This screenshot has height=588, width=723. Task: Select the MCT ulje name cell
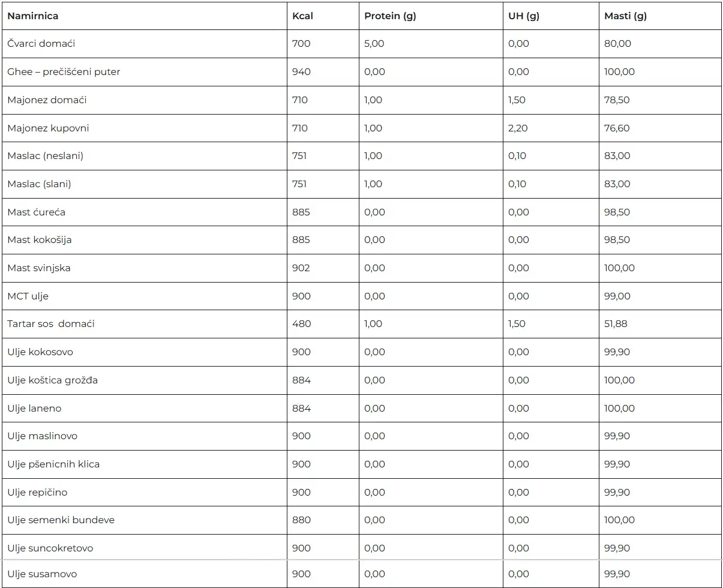tap(28, 296)
